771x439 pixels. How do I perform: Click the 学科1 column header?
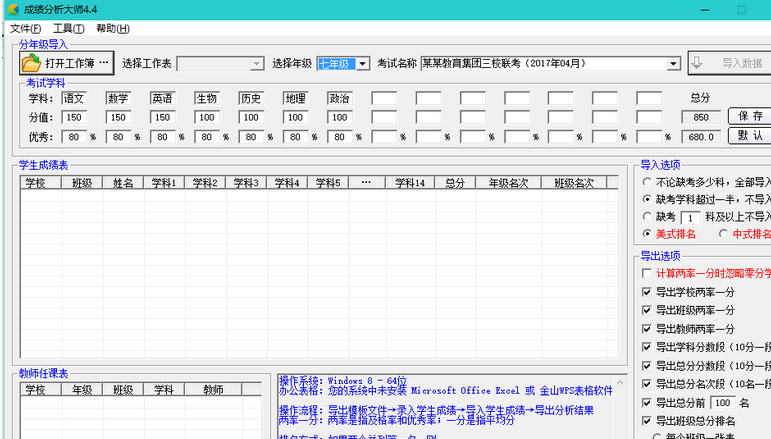coord(164,183)
